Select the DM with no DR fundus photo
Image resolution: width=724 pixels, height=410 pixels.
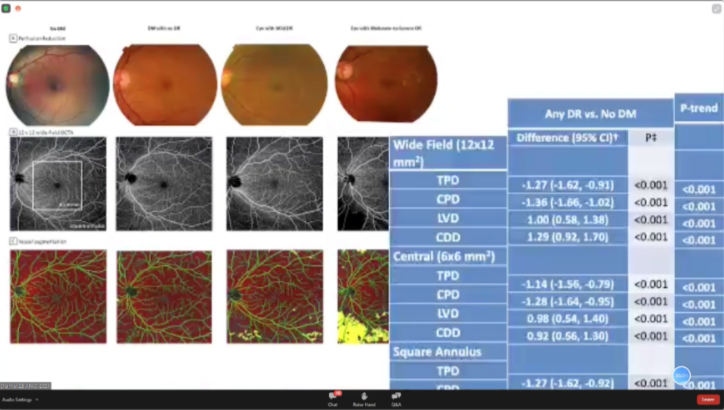tap(164, 83)
